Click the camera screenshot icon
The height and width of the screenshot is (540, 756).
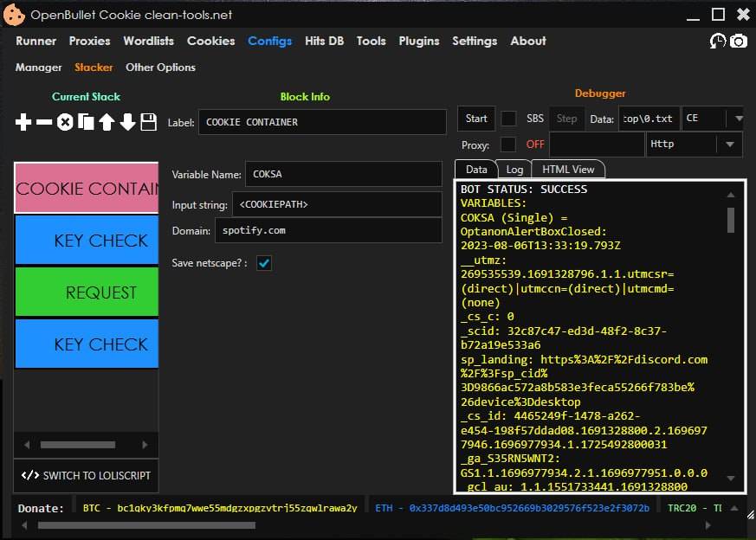tap(738, 41)
